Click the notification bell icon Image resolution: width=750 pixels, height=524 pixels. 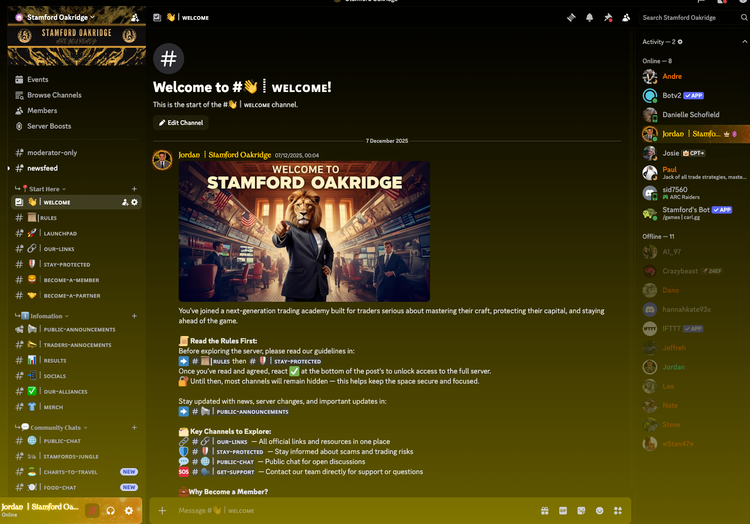pos(589,17)
